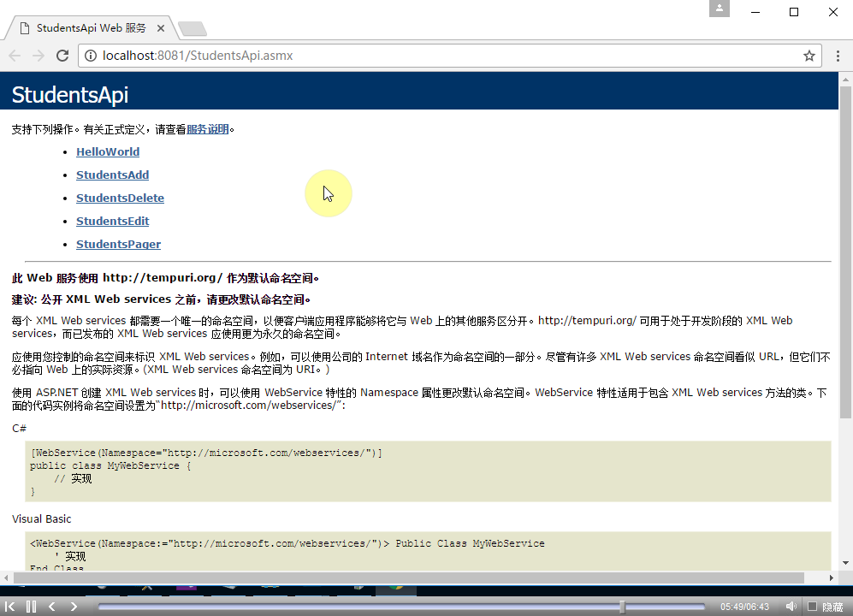Skip to the beginning of the video
The height and width of the screenshot is (616, 853).
coord(9,606)
